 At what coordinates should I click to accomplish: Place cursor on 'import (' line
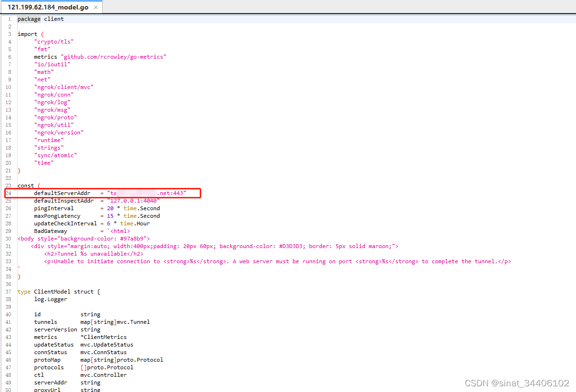click(x=31, y=34)
